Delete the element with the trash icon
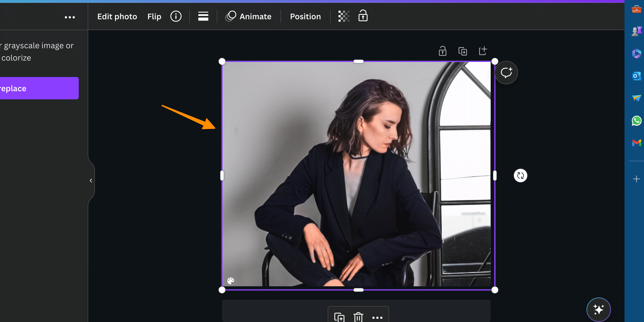This screenshot has height=322, width=644. click(358, 317)
